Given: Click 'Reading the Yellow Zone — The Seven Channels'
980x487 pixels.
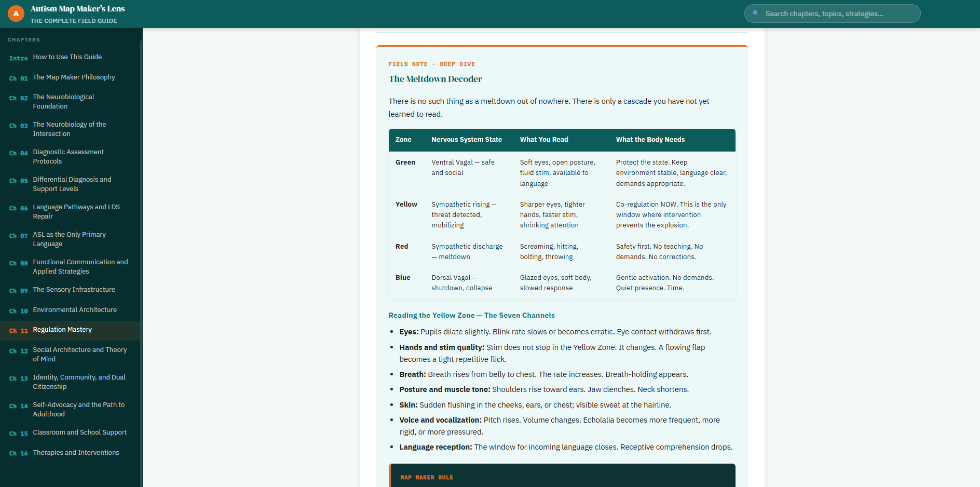Looking at the screenshot, I should 471,315.
